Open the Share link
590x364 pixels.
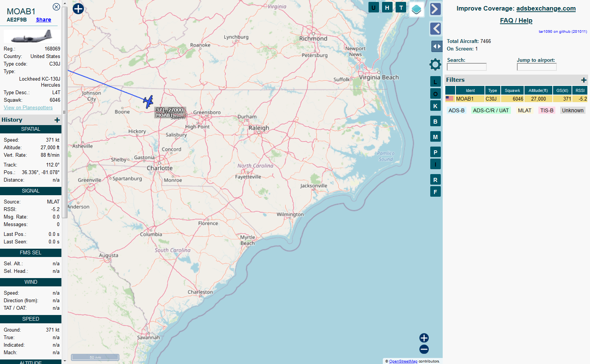tap(43, 20)
